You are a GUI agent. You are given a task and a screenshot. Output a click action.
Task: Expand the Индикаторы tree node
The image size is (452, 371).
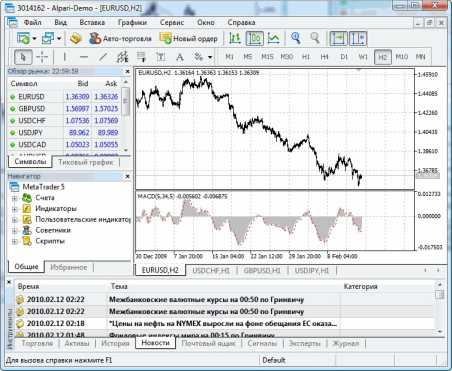tap(14, 209)
